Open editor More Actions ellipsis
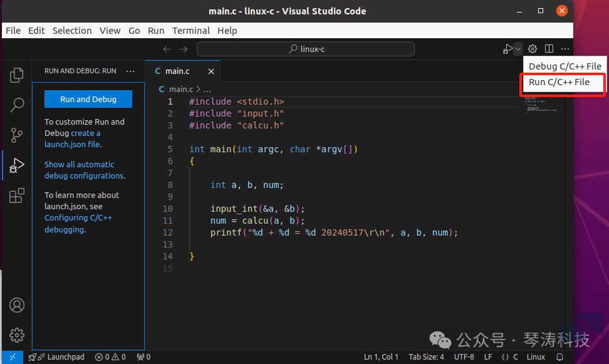The height and width of the screenshot is (364, 609). (565, 49)
